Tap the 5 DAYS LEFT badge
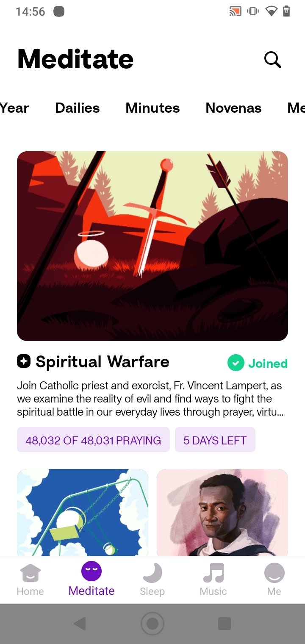305x644 pixels. 215,440
